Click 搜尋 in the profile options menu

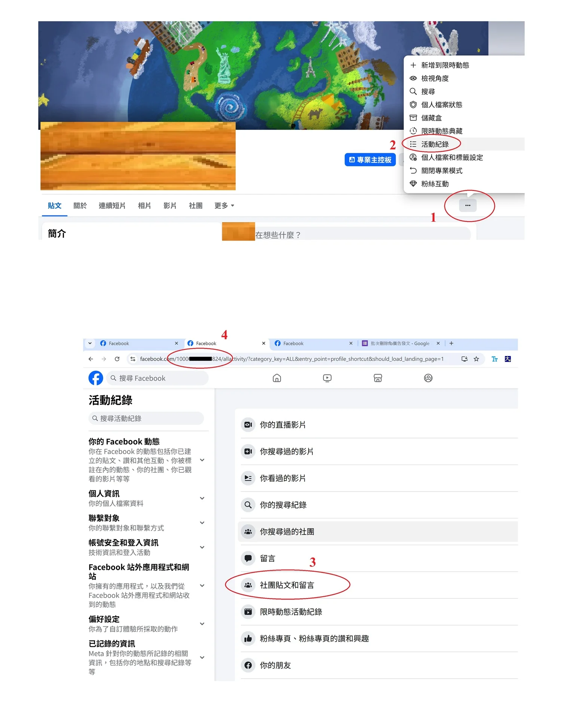[x=465, y=91]
